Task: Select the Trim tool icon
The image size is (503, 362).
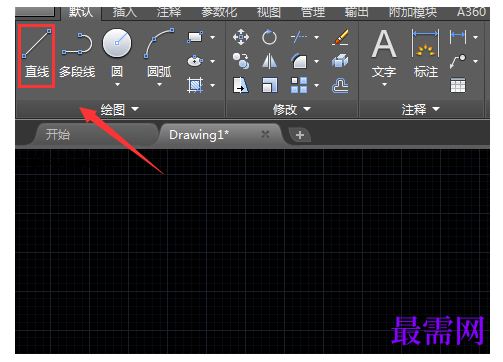Action: (299, 37)
